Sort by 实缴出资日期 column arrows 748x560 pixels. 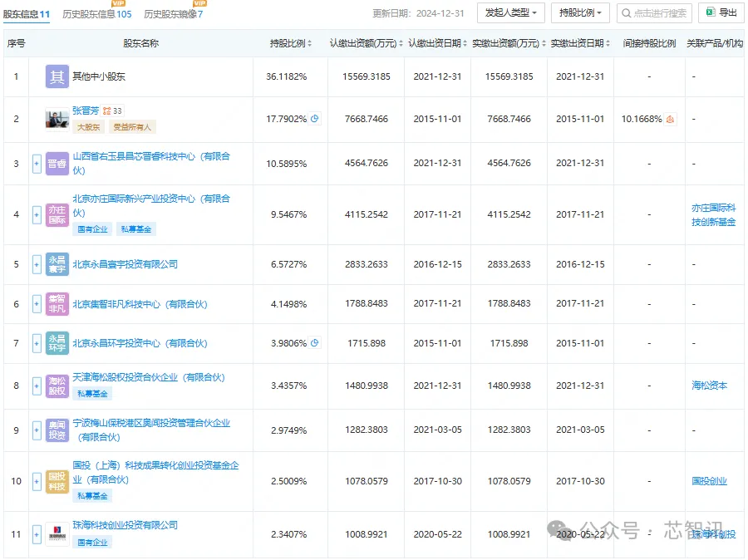pos(608,43)
